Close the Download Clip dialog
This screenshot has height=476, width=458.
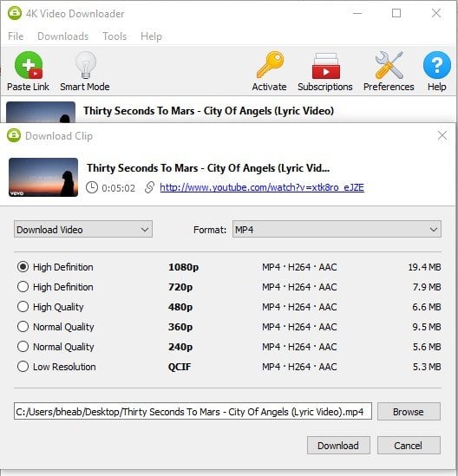tap(442, 135)
